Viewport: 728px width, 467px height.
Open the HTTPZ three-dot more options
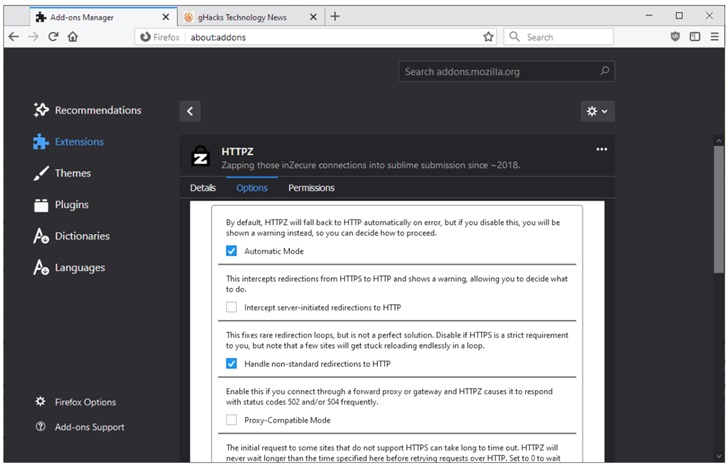[x=601, y=149]
